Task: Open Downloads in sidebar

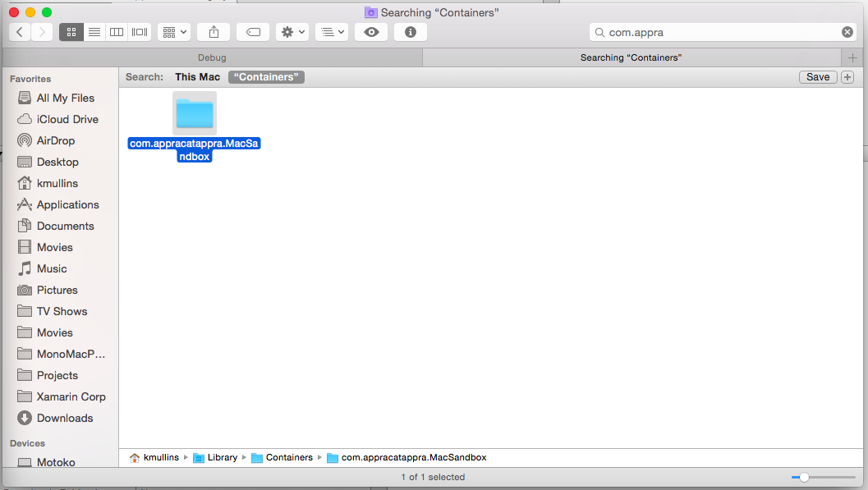Action: [65, 418]
